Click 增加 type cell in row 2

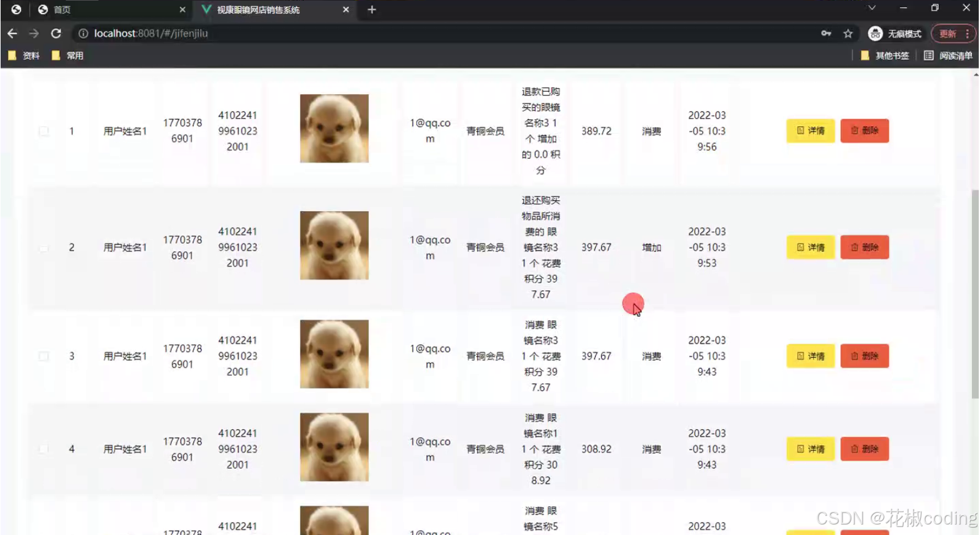pyautogui.click(x=652, y=247)
